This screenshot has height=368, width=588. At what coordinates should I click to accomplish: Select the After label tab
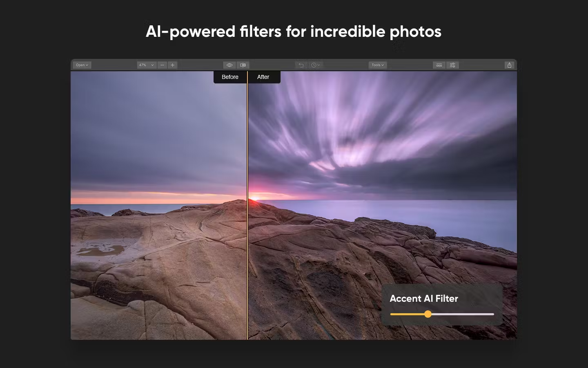click(263, 77)
